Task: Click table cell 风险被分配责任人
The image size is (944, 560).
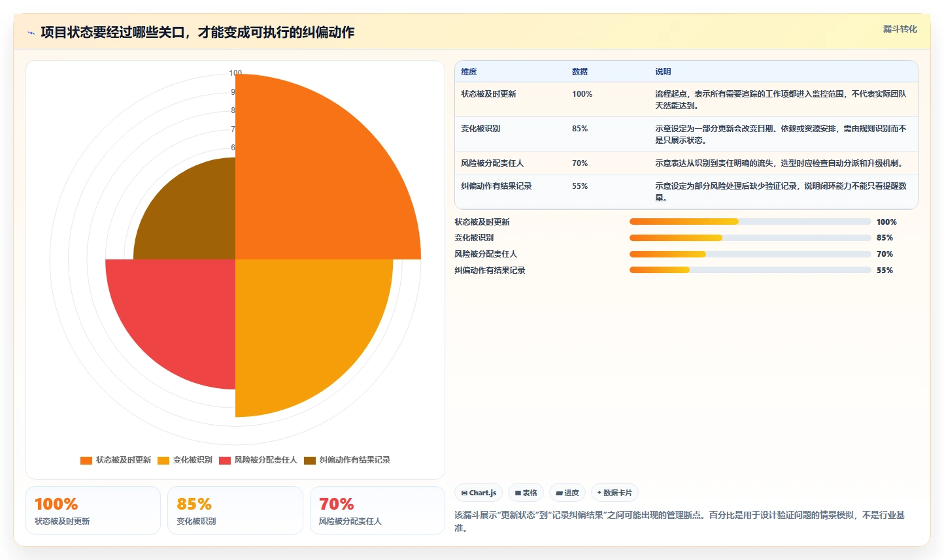Action: pyautogui.click(x=492, y=163)
